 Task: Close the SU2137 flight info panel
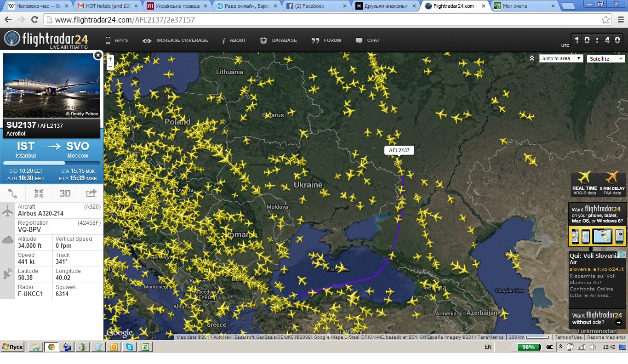tap(97, 56)
